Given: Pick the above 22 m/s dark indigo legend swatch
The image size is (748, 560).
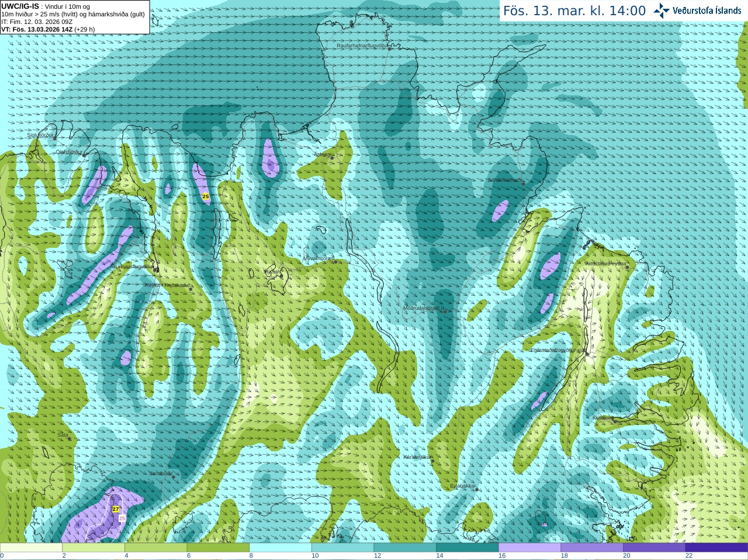Looking at the screenshot, I should pyautogui.click(x=716, y=548).
